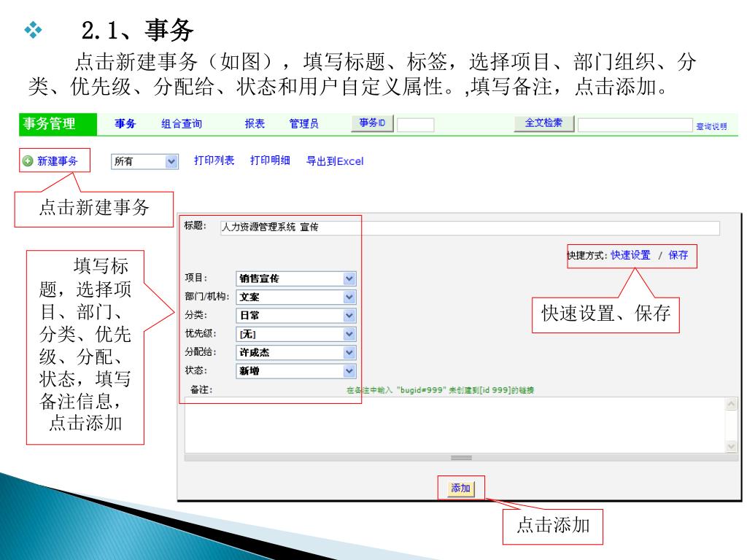Click the 事务ID button
The height and width of the screenshot is (560, 747).
tap(372, 123)
